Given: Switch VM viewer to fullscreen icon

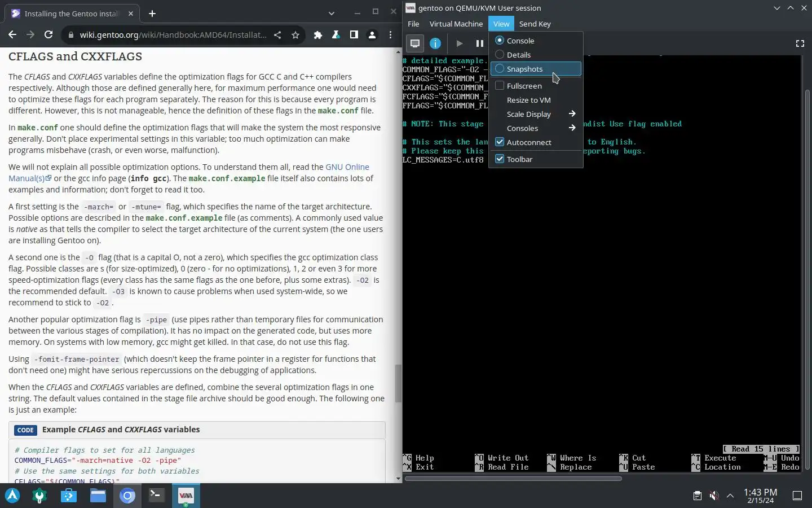Looking at the screenshot, I should 800,43.
